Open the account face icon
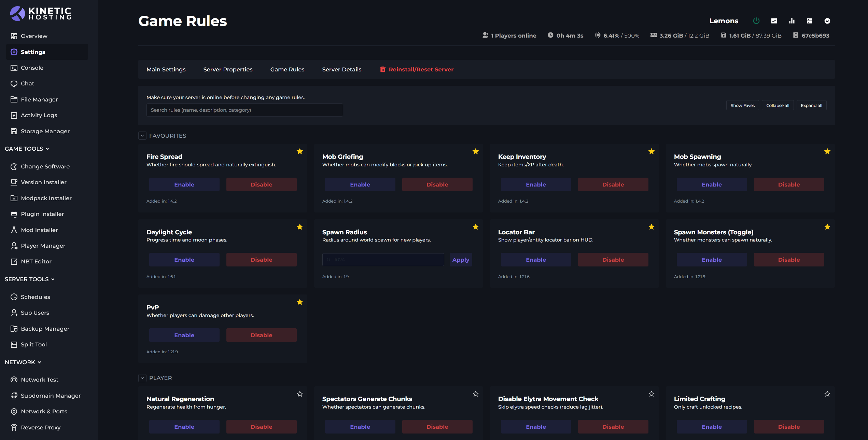868x440 pixels. pos(827,21)
